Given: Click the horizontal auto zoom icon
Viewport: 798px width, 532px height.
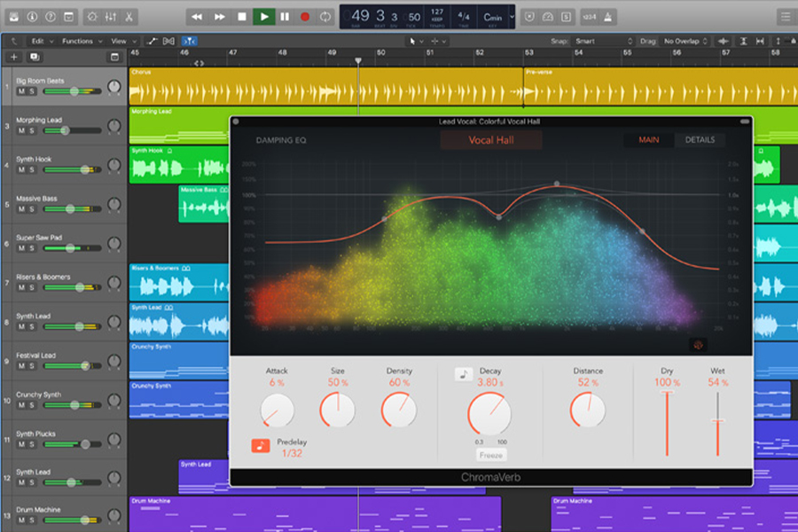Looking at the screenshot, I should point(760,42).
